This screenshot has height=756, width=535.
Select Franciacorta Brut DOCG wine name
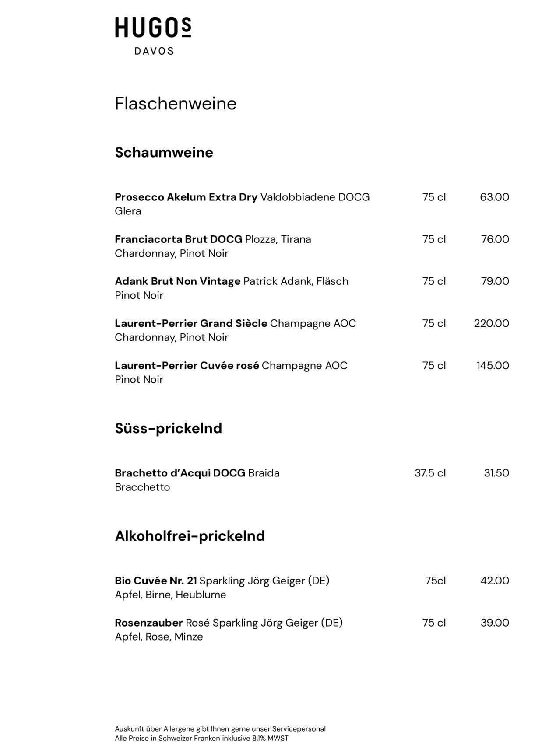[x=178, y=239]
